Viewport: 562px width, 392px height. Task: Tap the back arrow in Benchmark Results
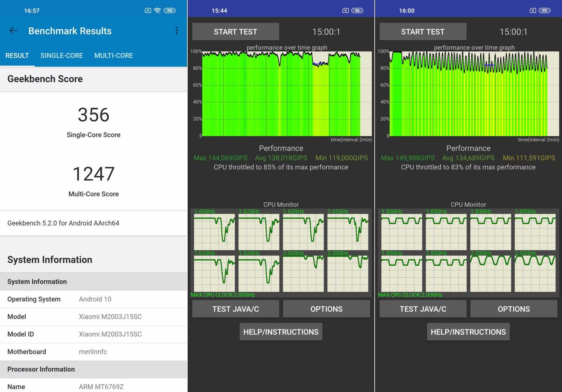(13, 30)
